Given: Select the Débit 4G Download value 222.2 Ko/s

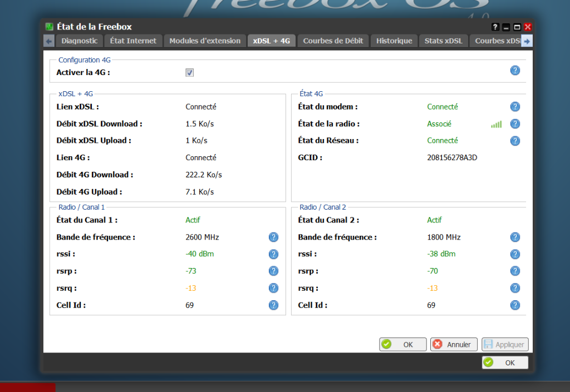Looking at the screenshot, I should (204, 175).
